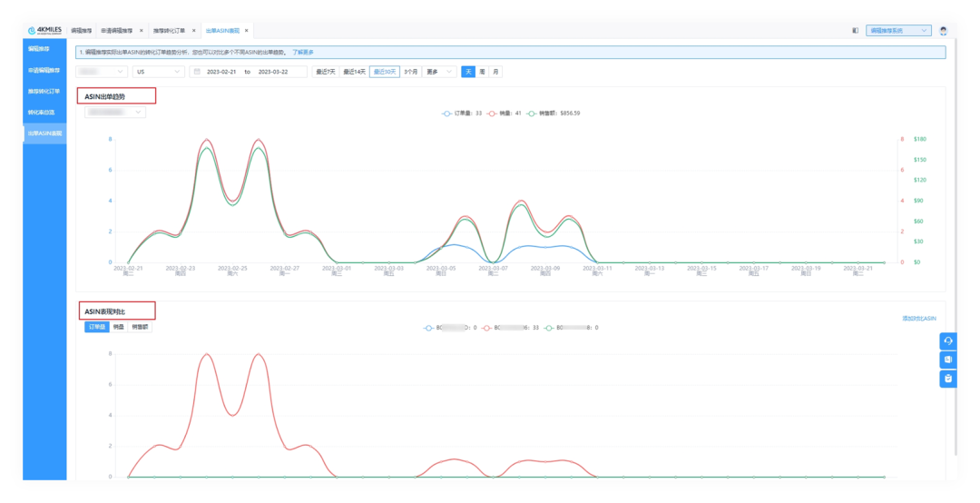Select the 最近30天 range button
The height and width of the screenshot is (503, 980).
point(385,72)
